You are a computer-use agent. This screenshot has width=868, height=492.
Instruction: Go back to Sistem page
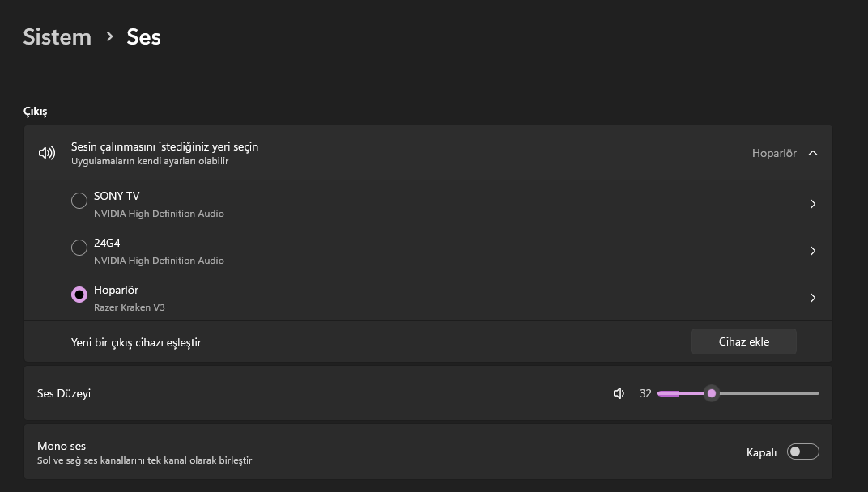pos(57,36)
